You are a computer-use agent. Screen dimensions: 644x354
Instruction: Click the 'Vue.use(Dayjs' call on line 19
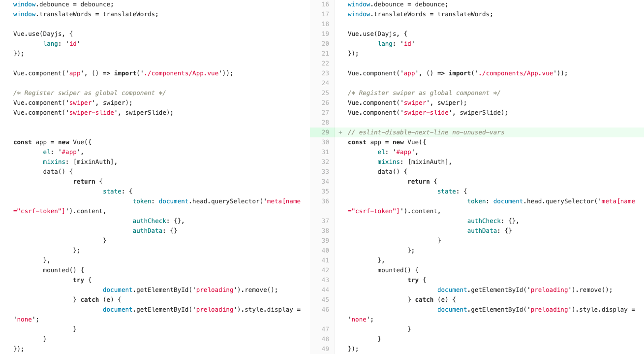[x=376, y=33]
